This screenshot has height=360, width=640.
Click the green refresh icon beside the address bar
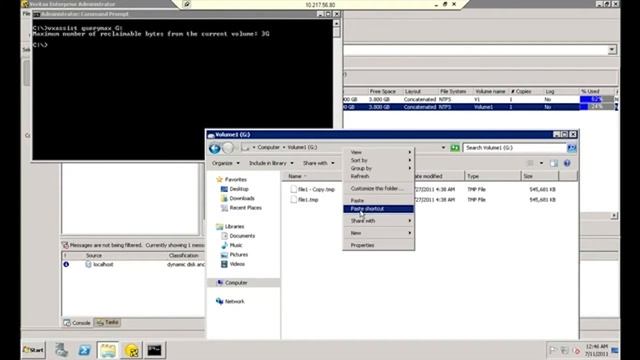click(455, 148)
